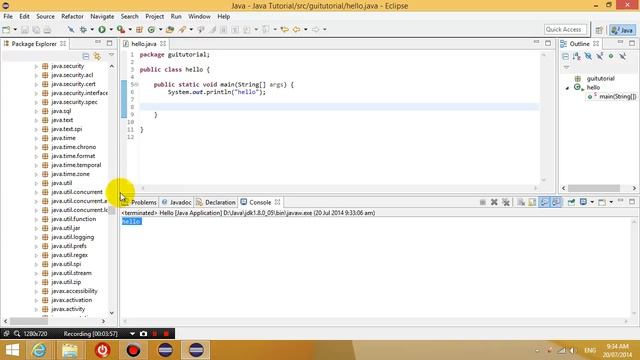640x360 pixels.
Task: Click the Back navigation arrow icon
Action: (x=297, y=29)
